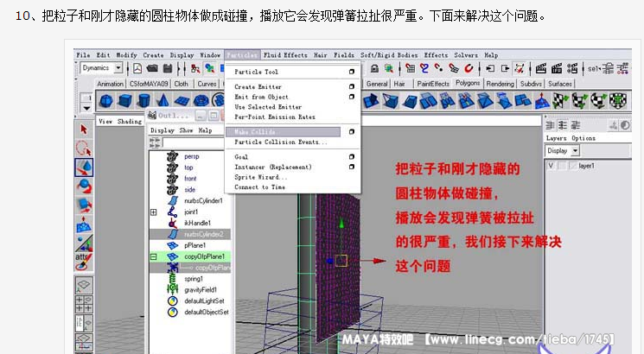
Task: Open the Outliner Show menu
Action: (x=186, y=130)
